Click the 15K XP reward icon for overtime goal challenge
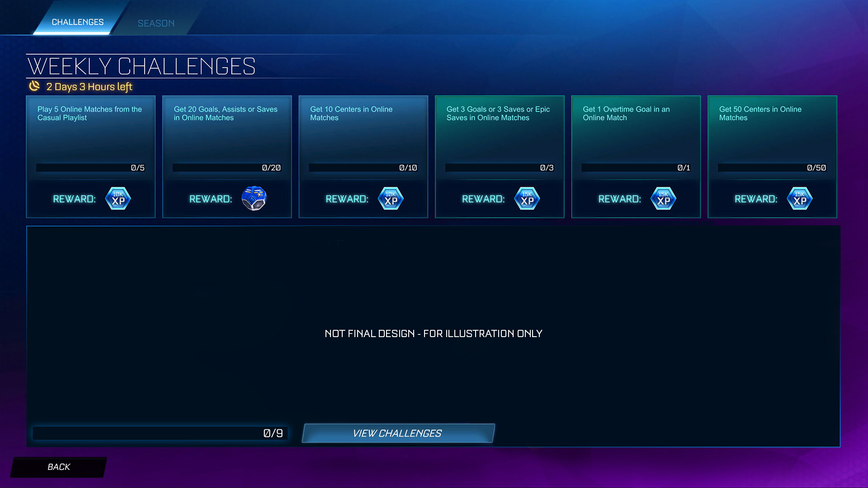Image resolution: width=868 pixels, height=488 pixels. [x=663, y=199]
